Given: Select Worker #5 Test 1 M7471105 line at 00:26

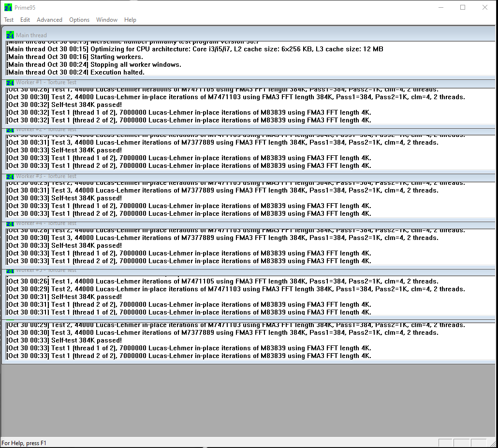Looking at the screenshot, I should click(x=222, y=281).
